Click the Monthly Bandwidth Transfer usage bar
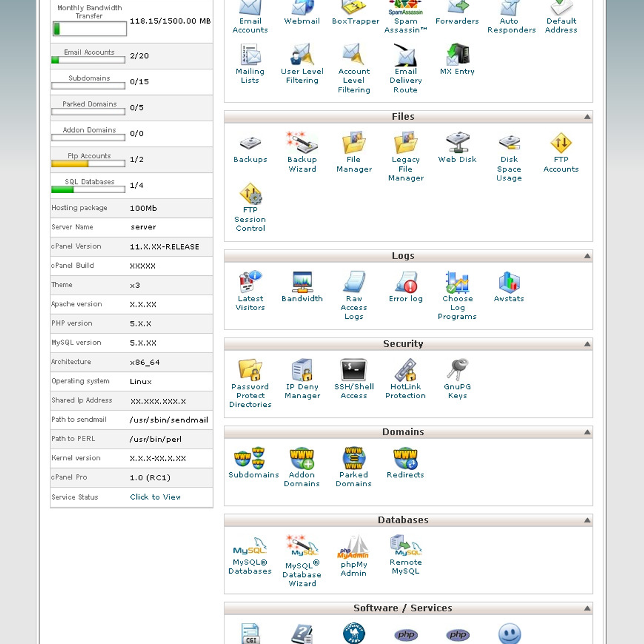 coord(90,29)
